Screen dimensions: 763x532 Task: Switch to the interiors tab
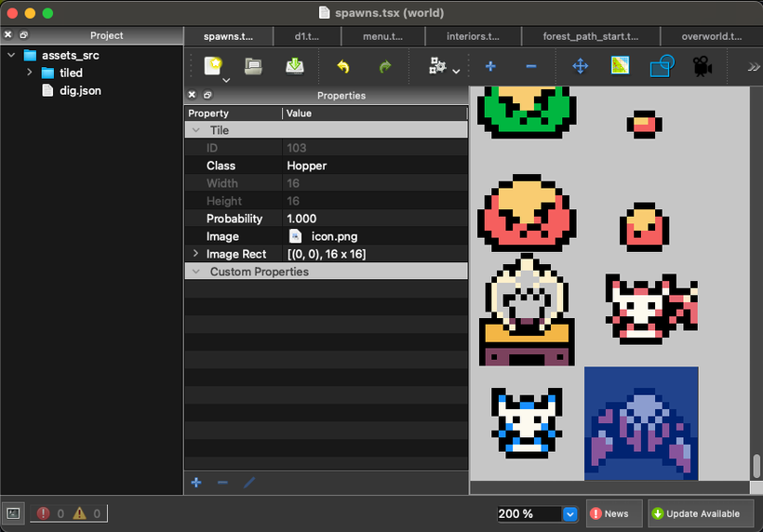pos(472,36)
